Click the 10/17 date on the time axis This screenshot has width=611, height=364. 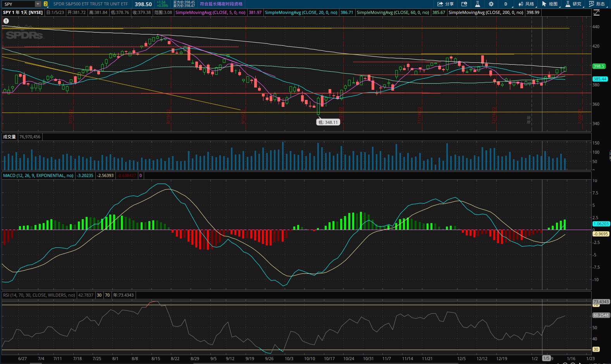click(x=329, y=359)
